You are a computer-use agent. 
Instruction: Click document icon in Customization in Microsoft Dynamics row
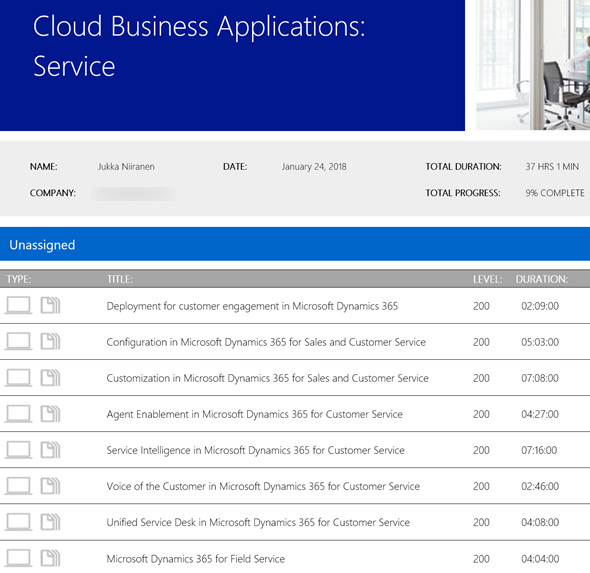pyautogui.click(x=50, y=377)
